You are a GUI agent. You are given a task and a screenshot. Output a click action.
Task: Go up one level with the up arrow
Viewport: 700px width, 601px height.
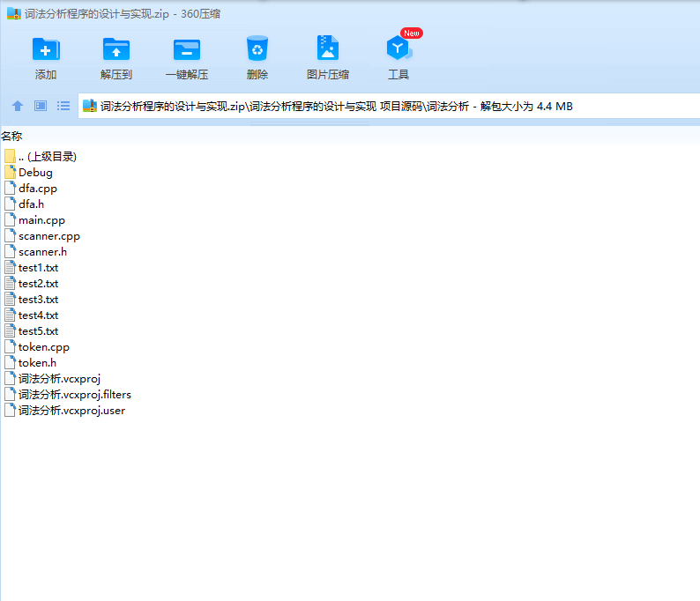[18, 106]
